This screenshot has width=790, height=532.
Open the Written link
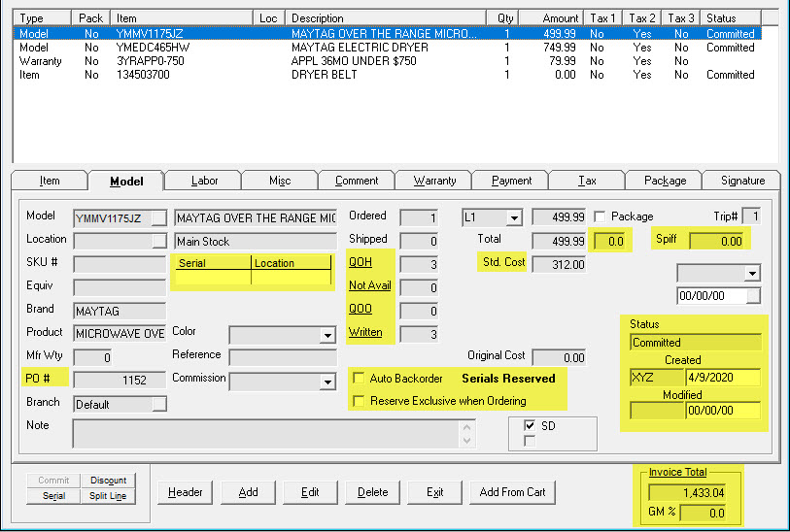click(365, 332)
